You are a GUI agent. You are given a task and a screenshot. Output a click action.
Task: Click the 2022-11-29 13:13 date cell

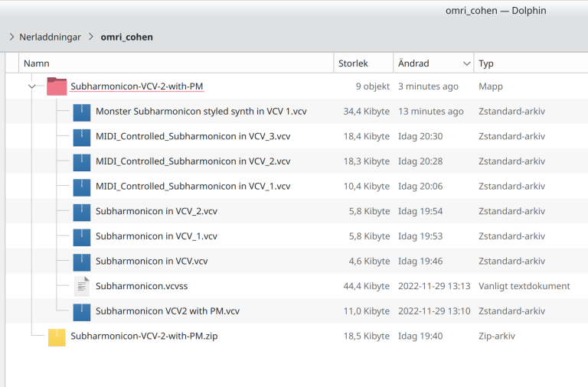[x=434, y=286]
